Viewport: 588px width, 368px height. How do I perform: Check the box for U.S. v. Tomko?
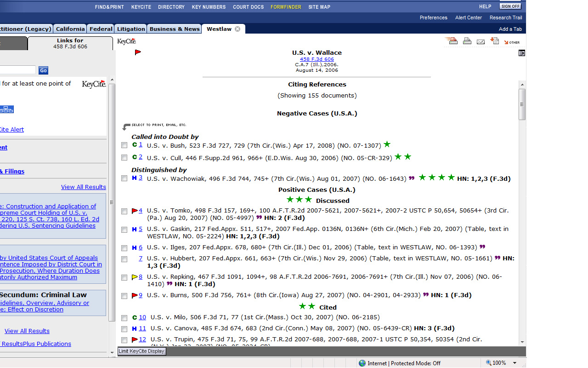tap(124, 212)
